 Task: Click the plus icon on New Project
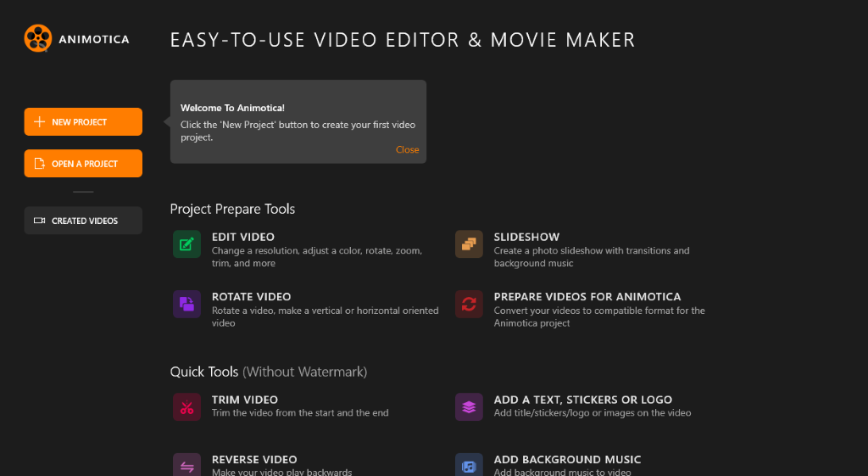[39, 122]
